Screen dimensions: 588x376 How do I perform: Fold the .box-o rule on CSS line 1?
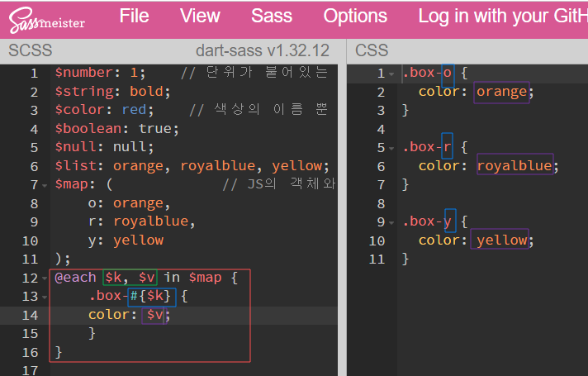pyautogui.click(x=391, y=74)
